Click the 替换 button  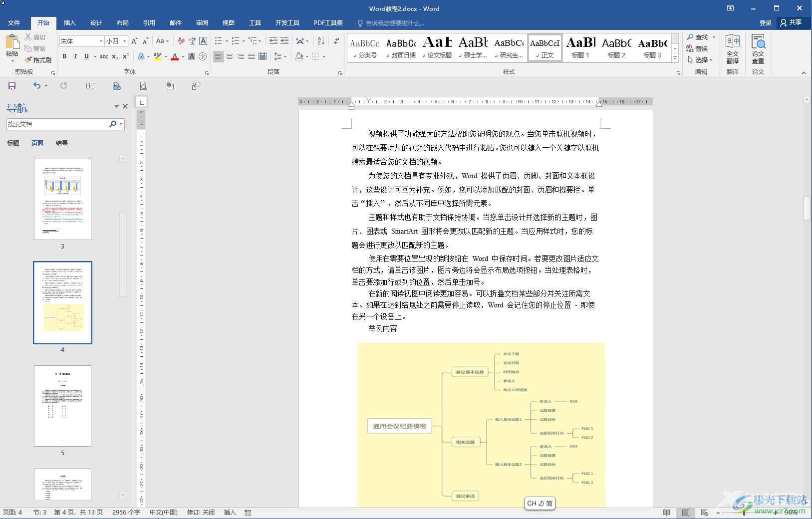[697, 48]
